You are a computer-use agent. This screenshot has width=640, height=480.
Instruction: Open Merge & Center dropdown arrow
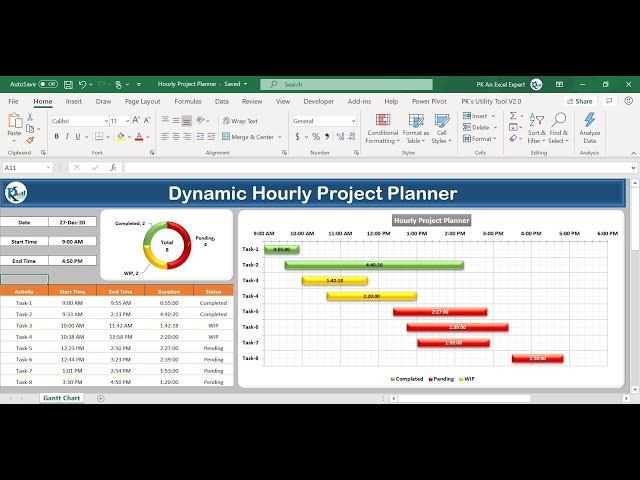click(x=280, y=137)
